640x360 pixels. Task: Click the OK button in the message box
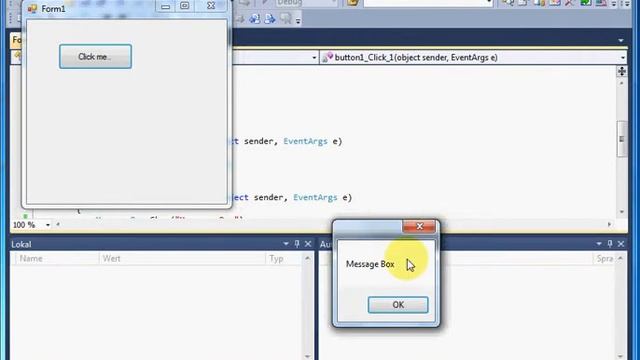tap(398, 305)
